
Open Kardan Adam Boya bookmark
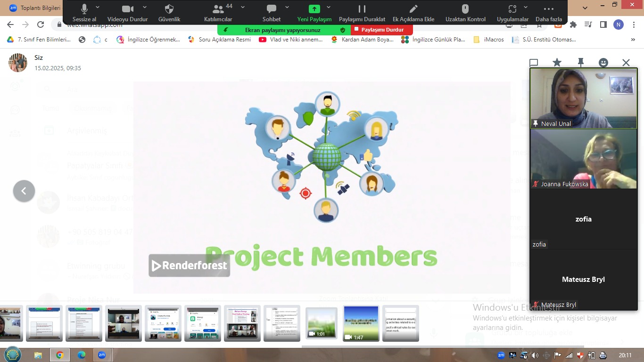coord(362,40)
